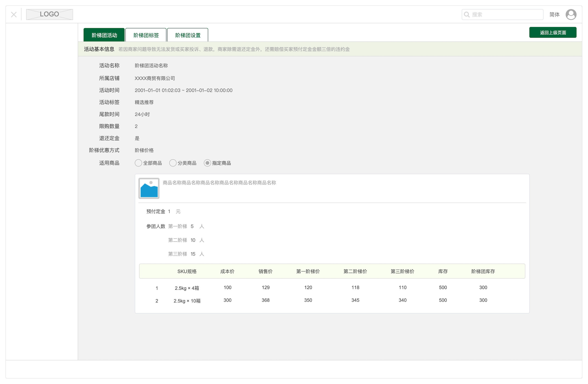
Task: Click the 库存 column header
Action: click(443, 271)
